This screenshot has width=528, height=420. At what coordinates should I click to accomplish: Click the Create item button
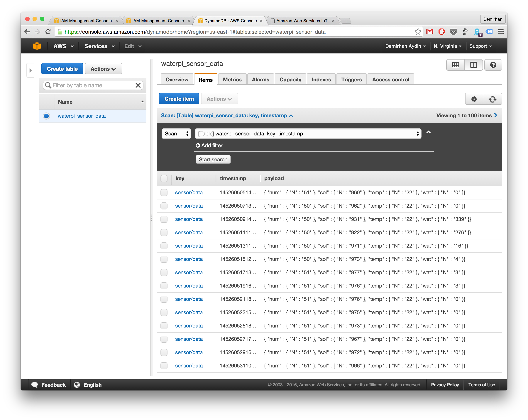(179, 99)
